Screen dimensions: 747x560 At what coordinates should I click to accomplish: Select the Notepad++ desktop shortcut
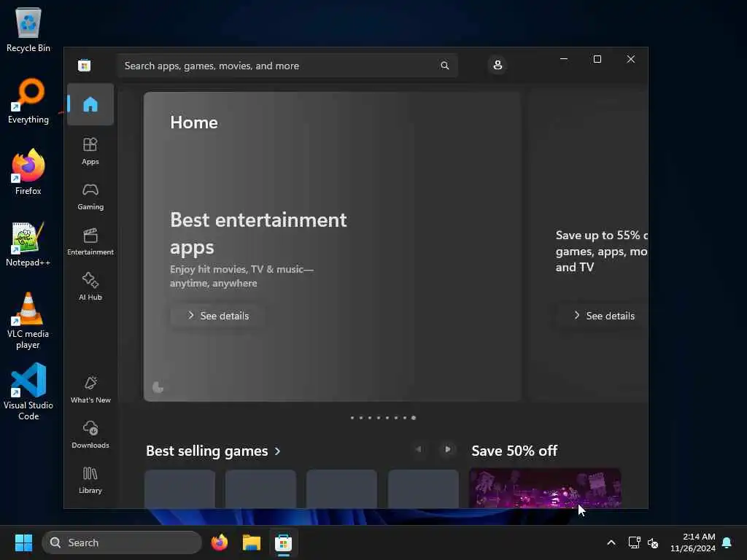28,244
